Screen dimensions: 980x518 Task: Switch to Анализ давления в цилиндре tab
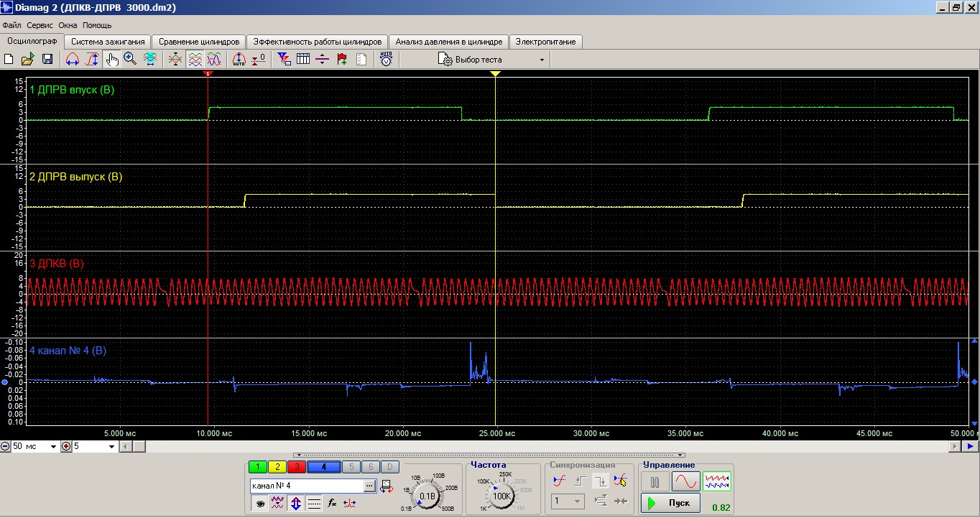449,42
